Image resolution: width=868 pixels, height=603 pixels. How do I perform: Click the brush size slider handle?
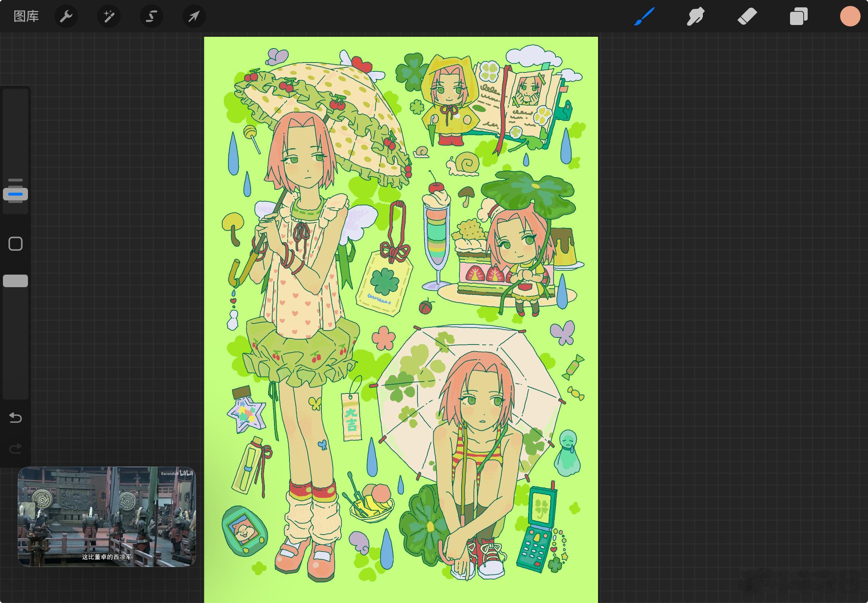coord(15,194)
